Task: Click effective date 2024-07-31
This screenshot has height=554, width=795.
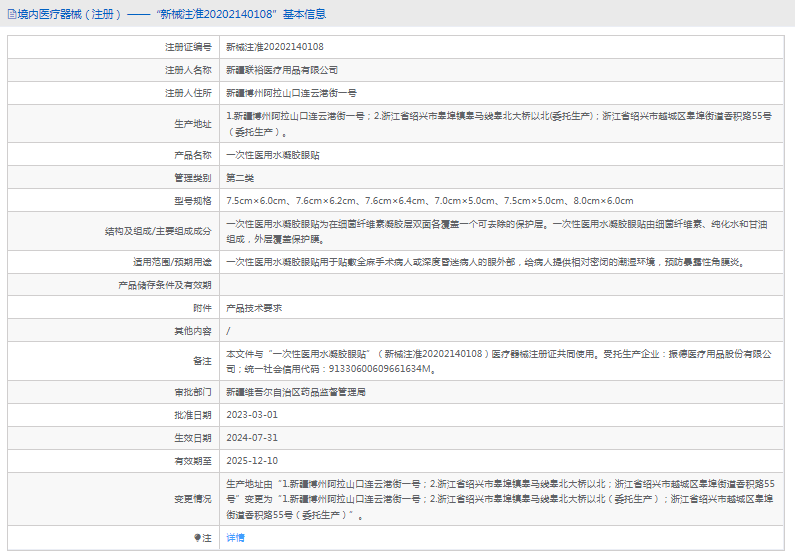Action: point(252,438)
